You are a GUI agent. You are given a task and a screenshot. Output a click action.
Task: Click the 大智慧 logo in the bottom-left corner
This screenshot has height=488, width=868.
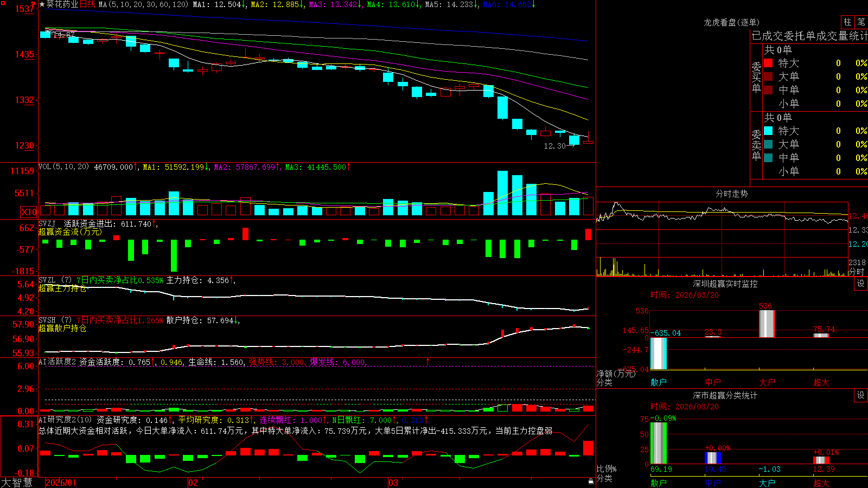(x=16, y=483)
